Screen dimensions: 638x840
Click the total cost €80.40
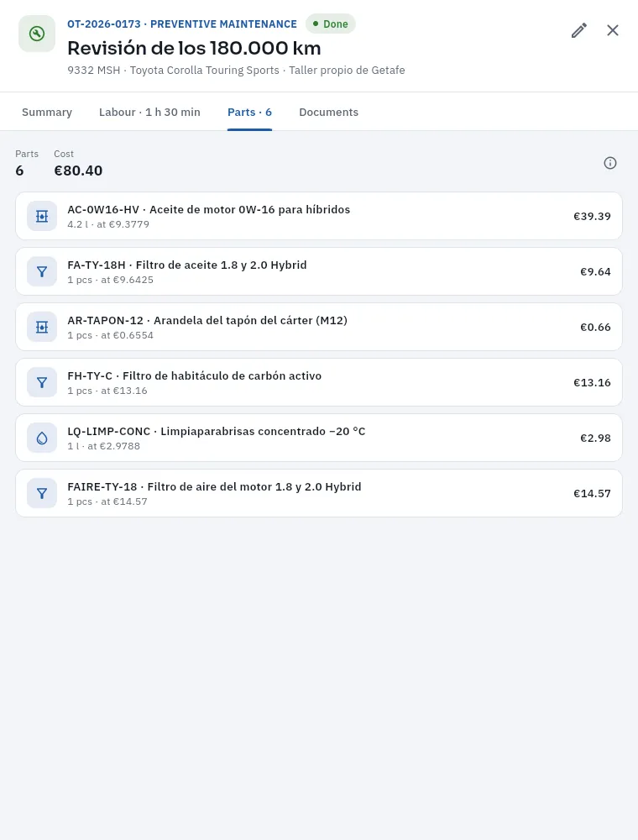tap(78, 171)
